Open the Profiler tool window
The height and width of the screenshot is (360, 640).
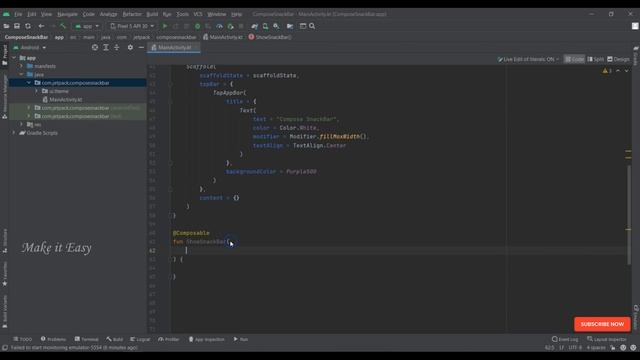click(x=169, y=339)
